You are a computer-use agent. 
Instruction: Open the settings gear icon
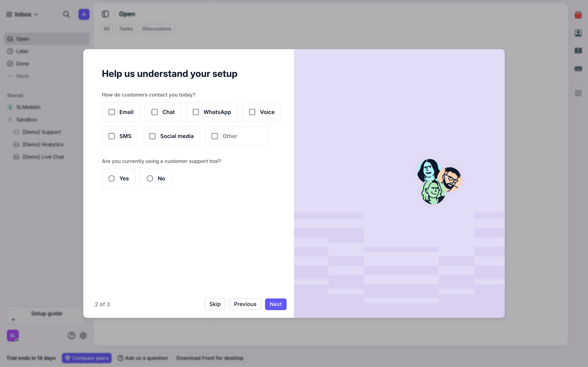coord(83,336)
